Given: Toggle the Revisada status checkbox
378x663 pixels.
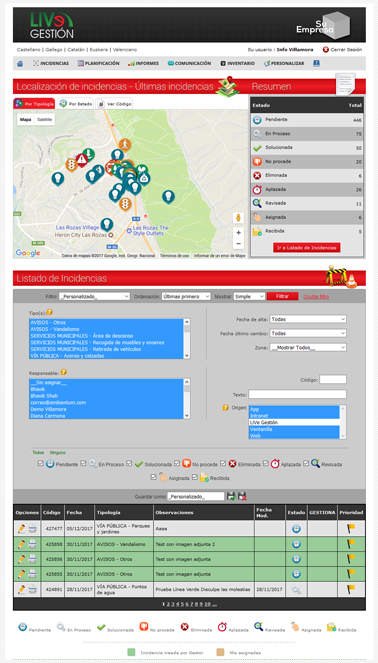Looking at the screenshot, I should coord(306,463).
